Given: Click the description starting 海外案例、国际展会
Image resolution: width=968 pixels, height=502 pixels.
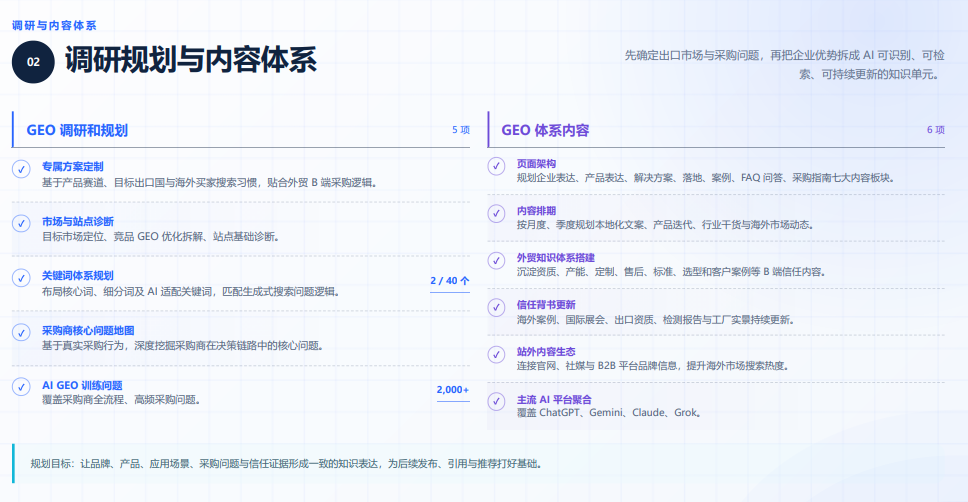Looking at the screenshot, I should tap(656, 320).
